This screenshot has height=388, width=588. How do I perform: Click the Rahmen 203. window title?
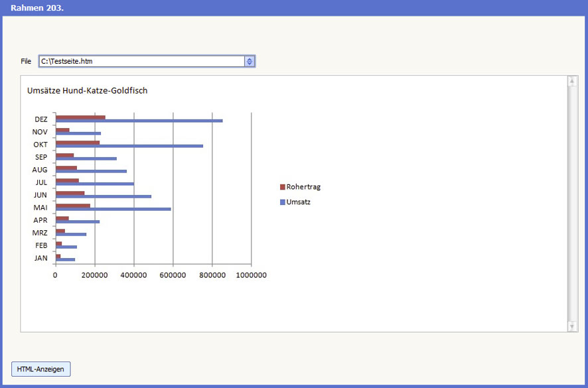(32, 7)
